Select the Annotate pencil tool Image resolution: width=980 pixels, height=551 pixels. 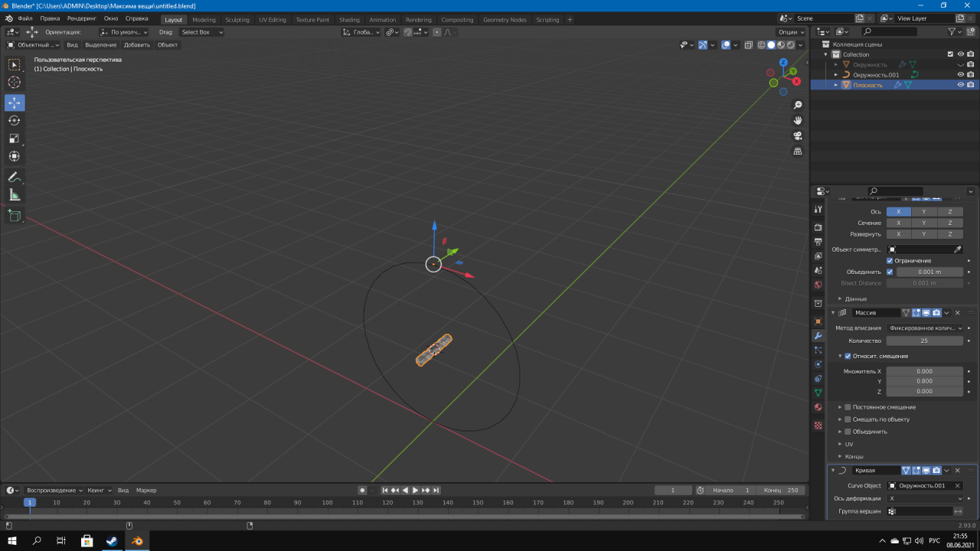pos(15,178)
